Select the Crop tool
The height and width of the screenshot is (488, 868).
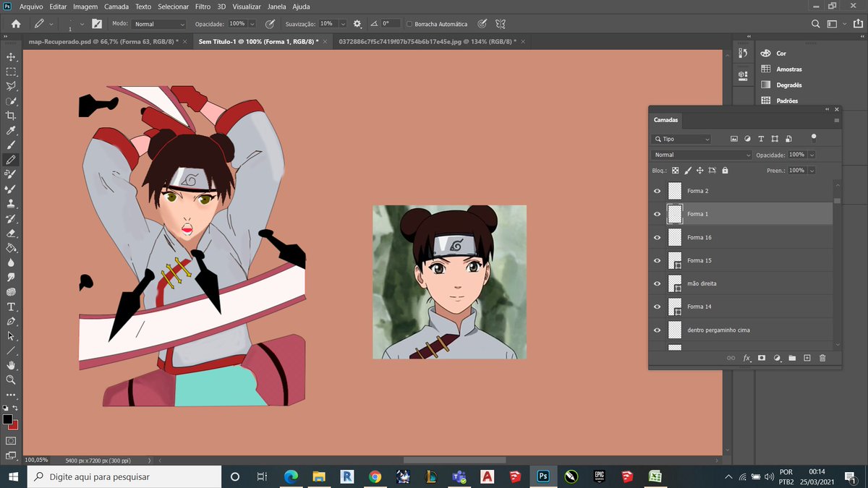tap(11, 116)
